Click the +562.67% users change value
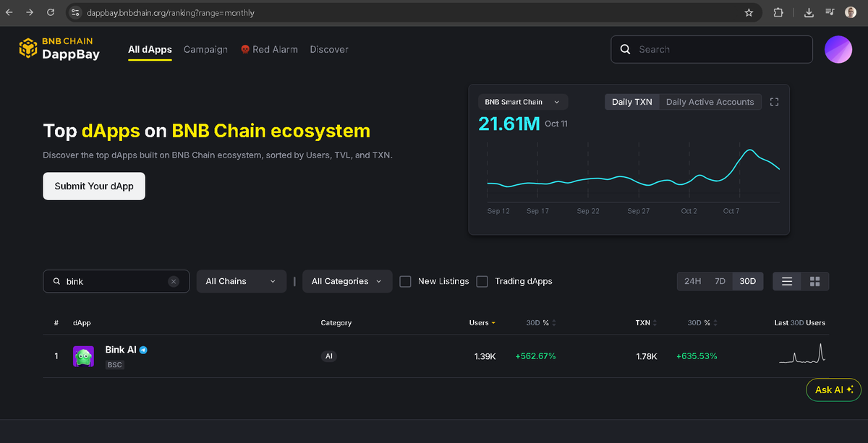The height and width of the screenshot is (443, 868). (x=535, y=356)
